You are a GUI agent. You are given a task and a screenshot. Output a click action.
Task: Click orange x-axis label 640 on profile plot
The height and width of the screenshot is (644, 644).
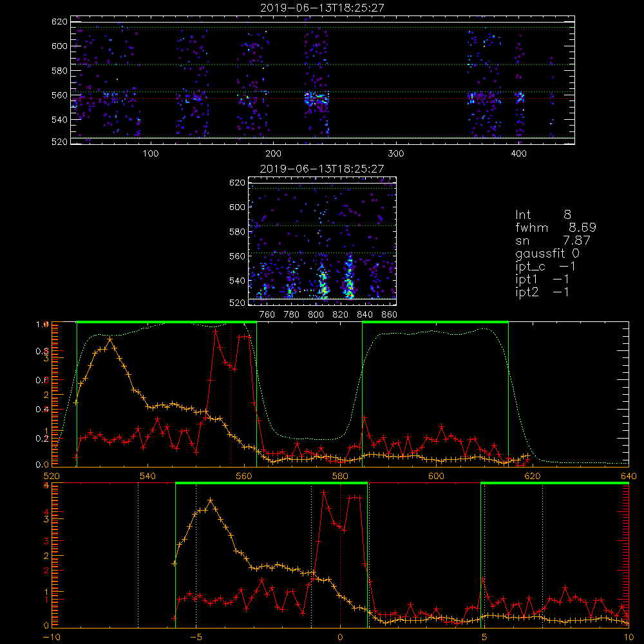pos(629,476)
